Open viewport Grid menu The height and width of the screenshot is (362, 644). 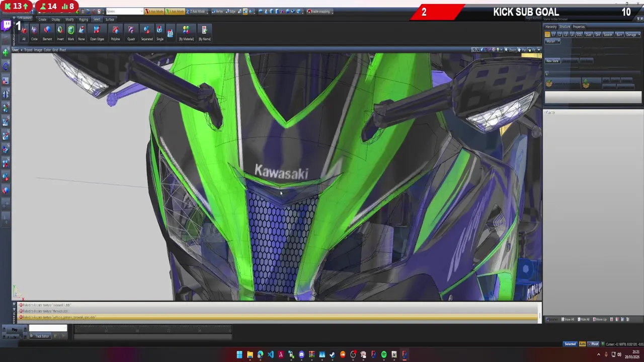[55, 50]
